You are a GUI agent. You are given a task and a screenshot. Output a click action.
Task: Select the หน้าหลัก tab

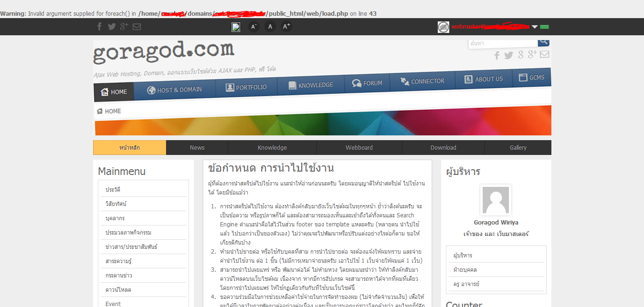pyautogui.click(x=130, y=148)
